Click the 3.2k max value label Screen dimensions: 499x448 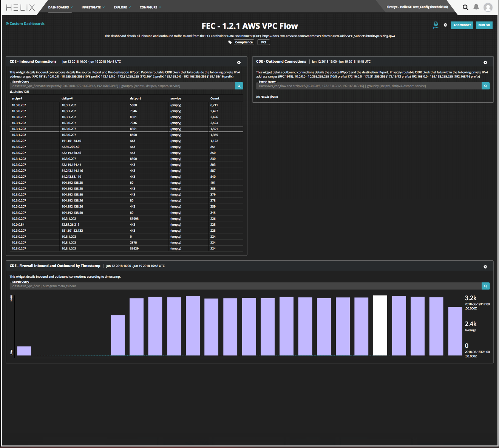coord(471,298)
